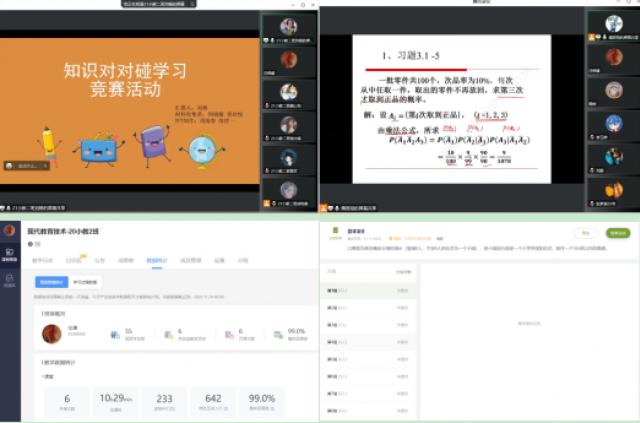Select the top participant video tile beside the orange slide
This screenshot has height=423, width=640.
pos(288,29)
